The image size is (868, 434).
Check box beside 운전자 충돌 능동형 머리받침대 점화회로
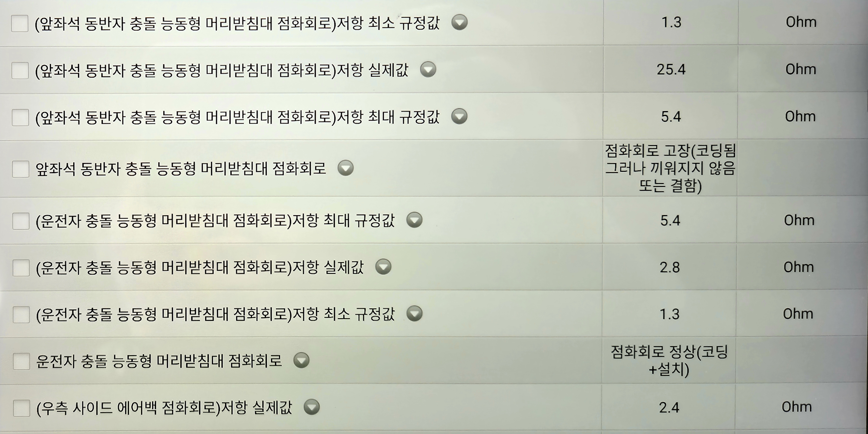21,361
